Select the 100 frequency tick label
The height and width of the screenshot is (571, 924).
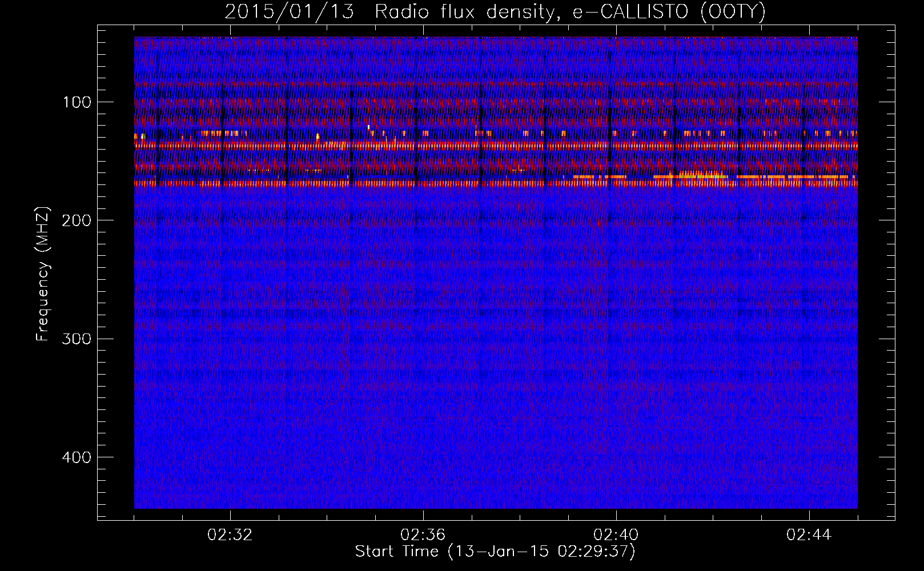[77, 102]
